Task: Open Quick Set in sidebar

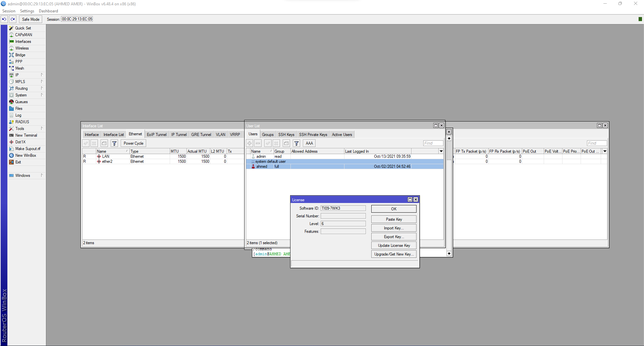Action: coord(23,28)
